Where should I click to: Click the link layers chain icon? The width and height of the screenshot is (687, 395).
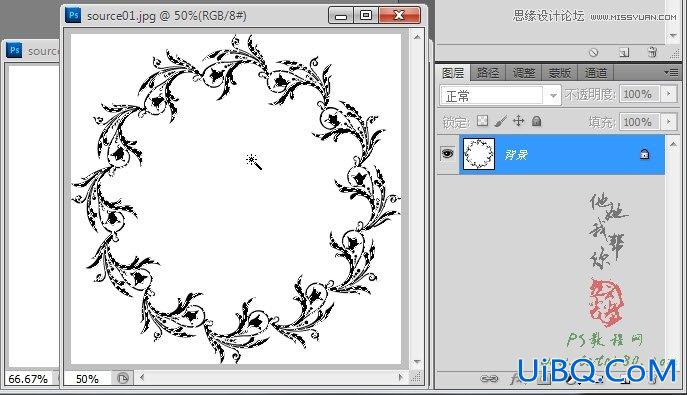(x=489, y=378)
